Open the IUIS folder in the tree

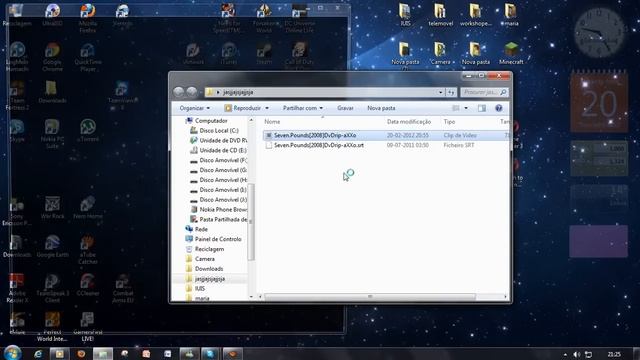pyautogui.click(x=195, y=289)
